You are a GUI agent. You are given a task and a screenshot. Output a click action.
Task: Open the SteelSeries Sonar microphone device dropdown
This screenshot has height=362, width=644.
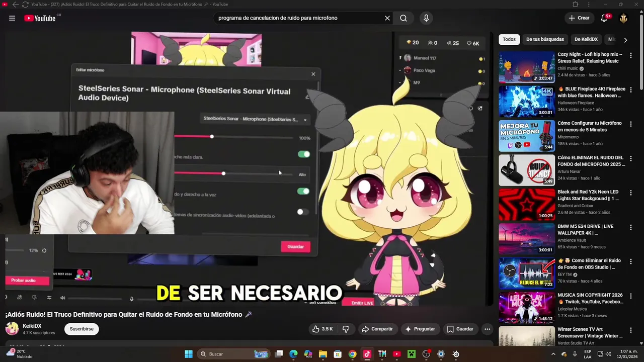[255, 119]
